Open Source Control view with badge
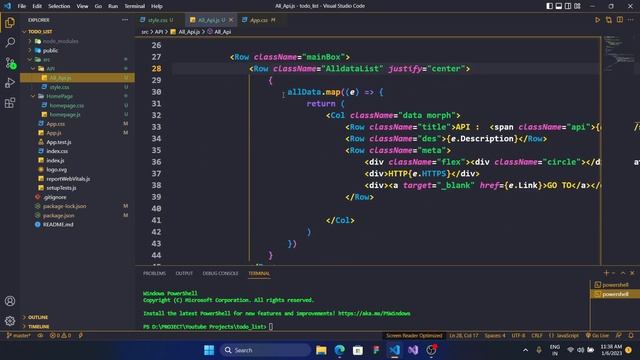The image size is (640, 360). (x=10, y=63)
